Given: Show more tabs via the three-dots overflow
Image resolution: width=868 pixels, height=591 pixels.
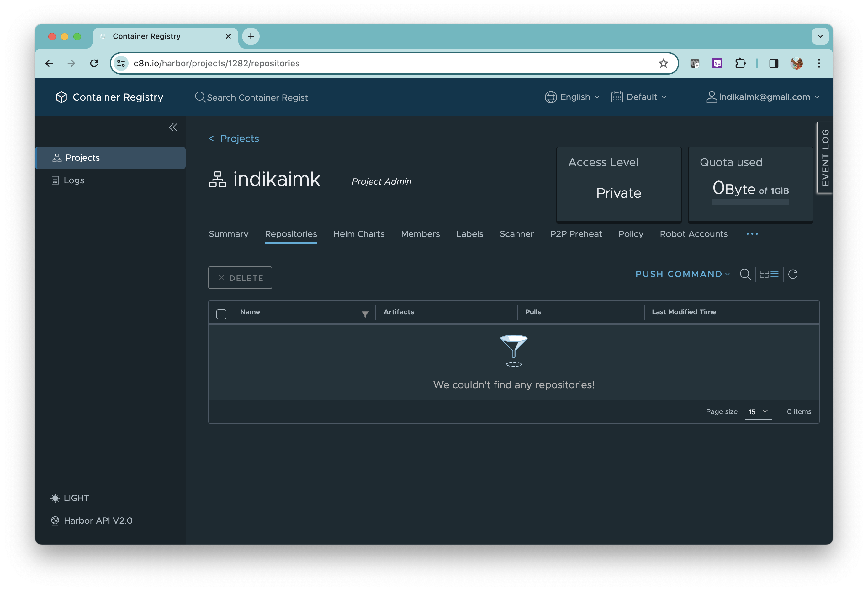Looking at the screenshot, I should (x=752, y=234).
